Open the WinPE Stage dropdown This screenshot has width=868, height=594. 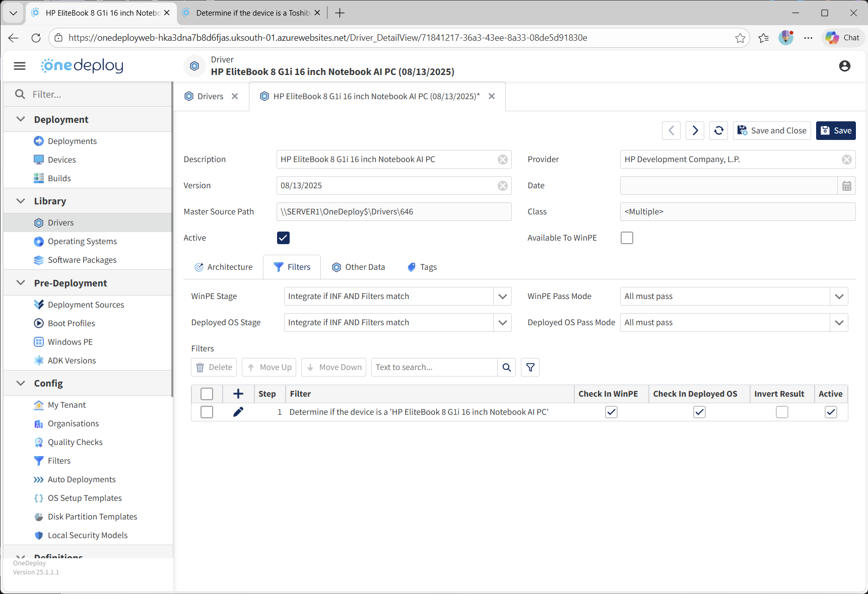tap(502, 296)
